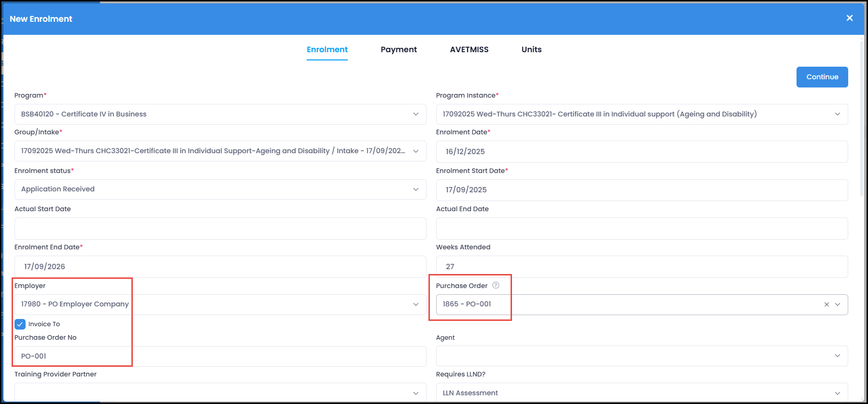Switch to the Payment tab
The image size is (868, 404).
pyautogui.click(x=398, y=50)
